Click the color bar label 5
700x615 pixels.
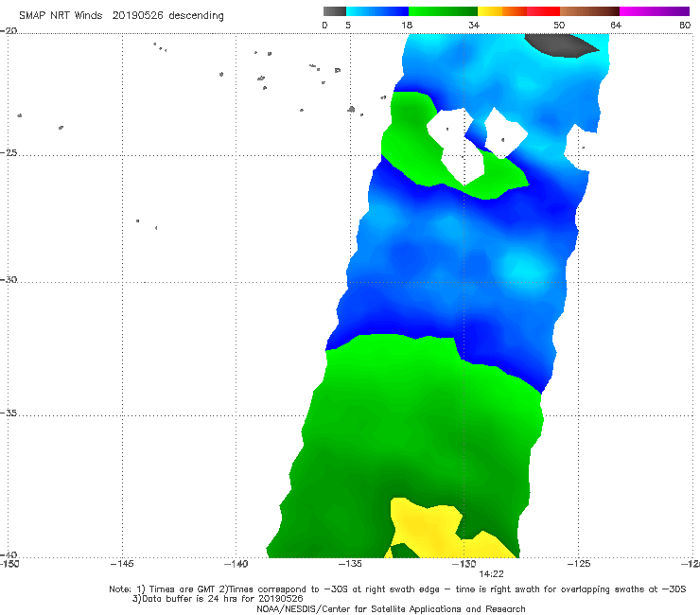[348, 26]
